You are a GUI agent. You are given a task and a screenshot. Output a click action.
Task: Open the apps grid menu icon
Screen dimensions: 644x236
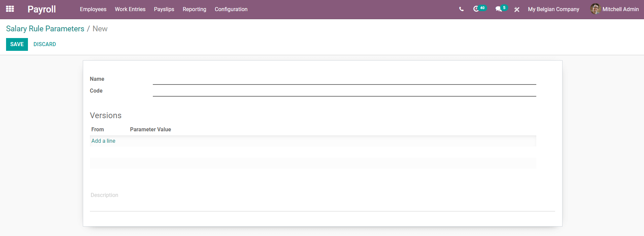10,9
